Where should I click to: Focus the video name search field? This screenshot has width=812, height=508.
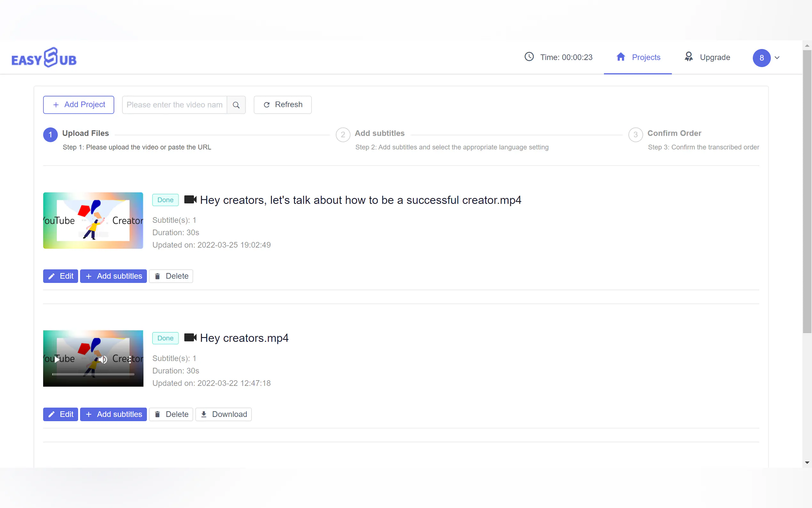[x=174, y=105]
